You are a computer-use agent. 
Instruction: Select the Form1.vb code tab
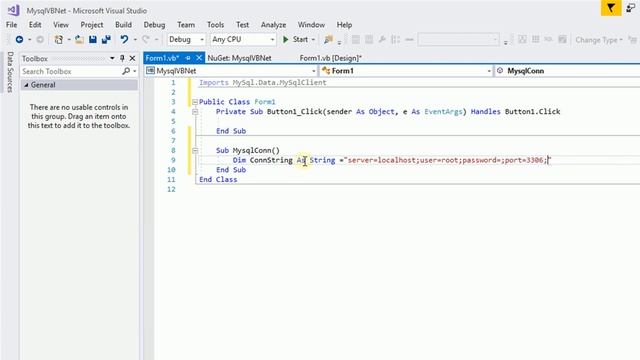(162, 58)
